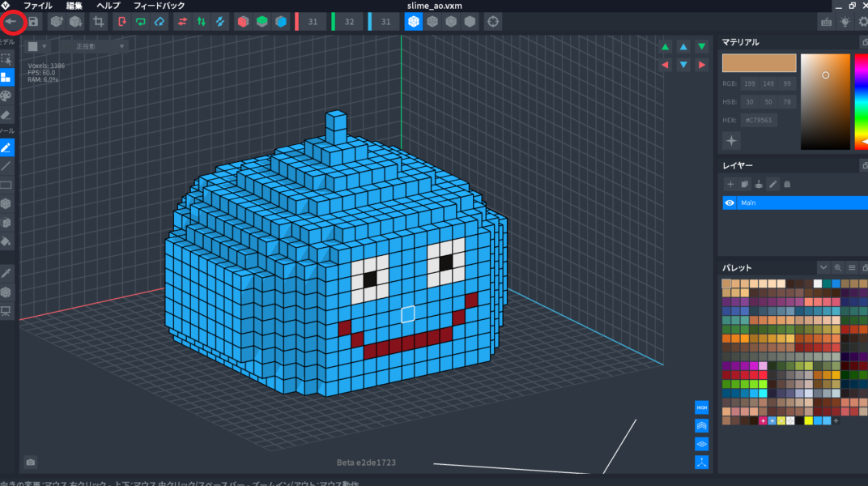Rename layer using the pencil icon
The height and width of the screenshot is (486, 868).
(x=772, y=185)
